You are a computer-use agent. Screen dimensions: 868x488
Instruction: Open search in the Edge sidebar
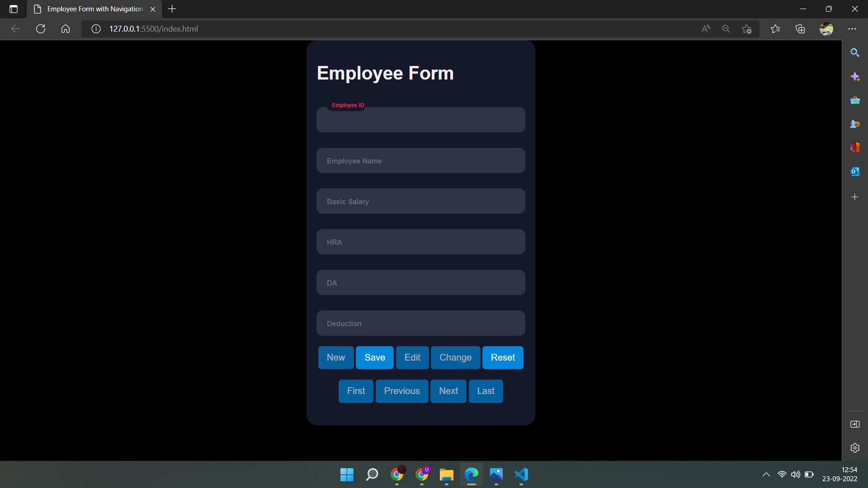tap(855, 52)
